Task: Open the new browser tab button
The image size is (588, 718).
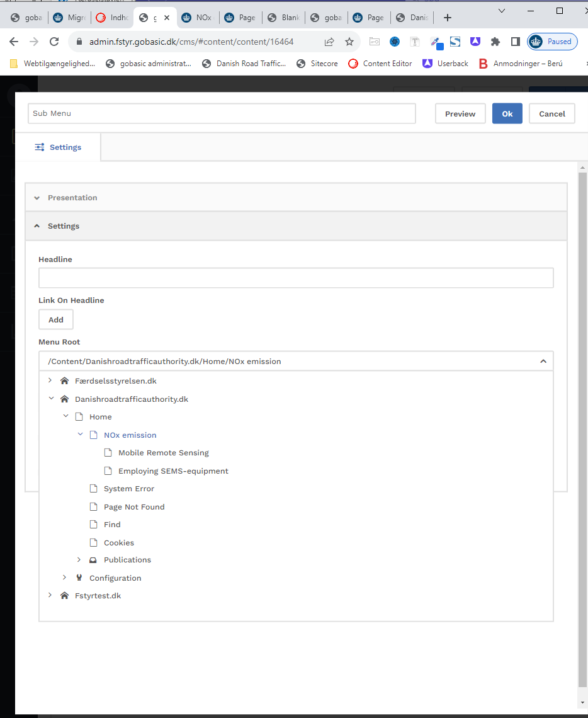Action: click(448, 18)
